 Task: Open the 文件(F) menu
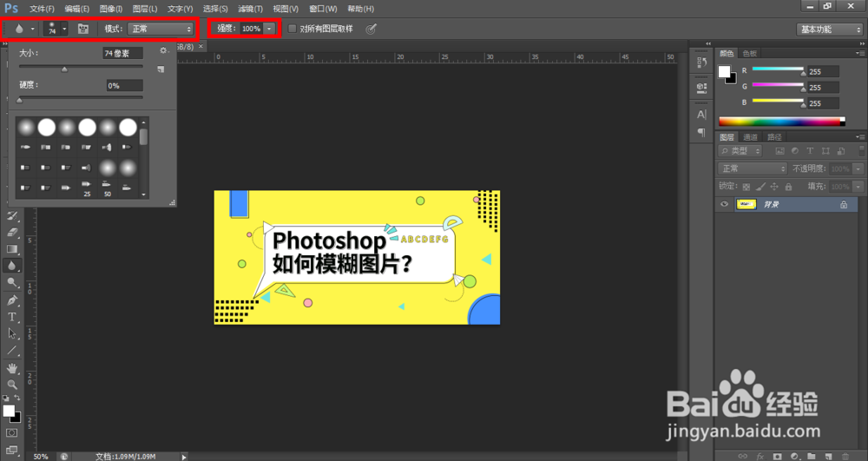coord(42,9)
